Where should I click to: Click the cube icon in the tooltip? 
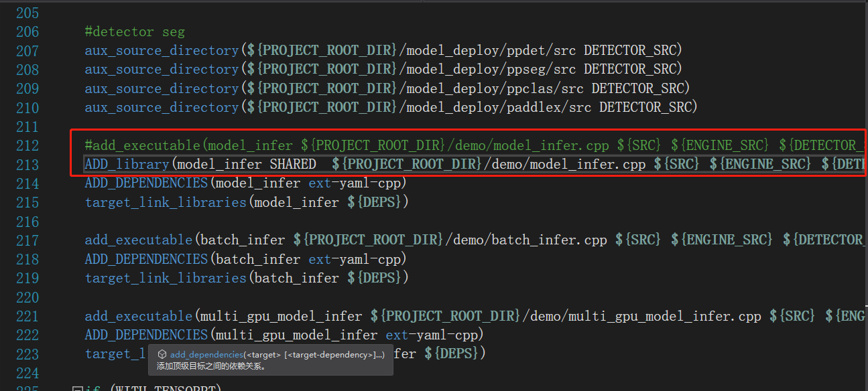click(162, 354)
